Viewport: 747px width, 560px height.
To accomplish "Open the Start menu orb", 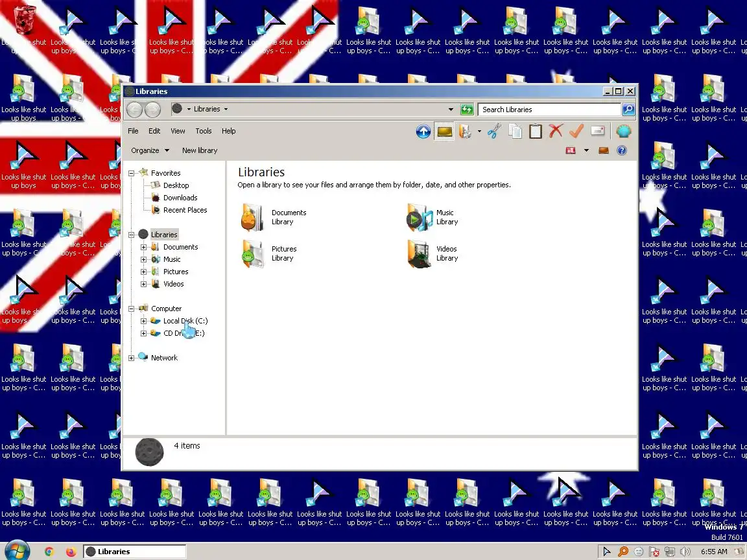I will [x=17, y=550].
